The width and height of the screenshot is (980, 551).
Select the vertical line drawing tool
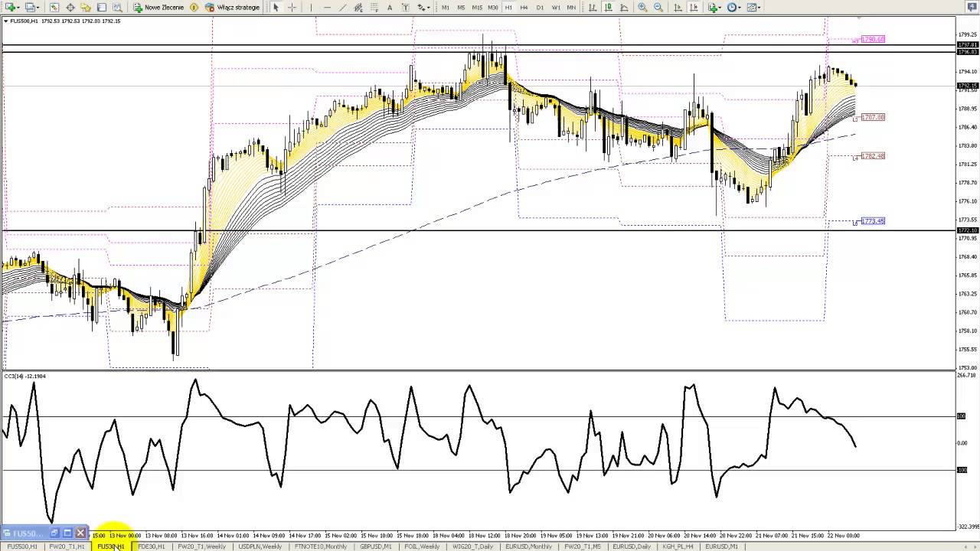(311, 7)
